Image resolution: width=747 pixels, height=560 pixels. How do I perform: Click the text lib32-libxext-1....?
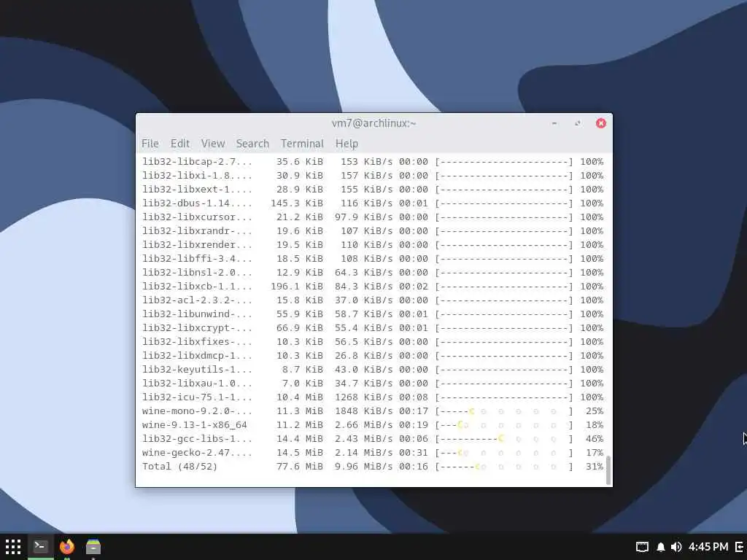click(185, 189)
